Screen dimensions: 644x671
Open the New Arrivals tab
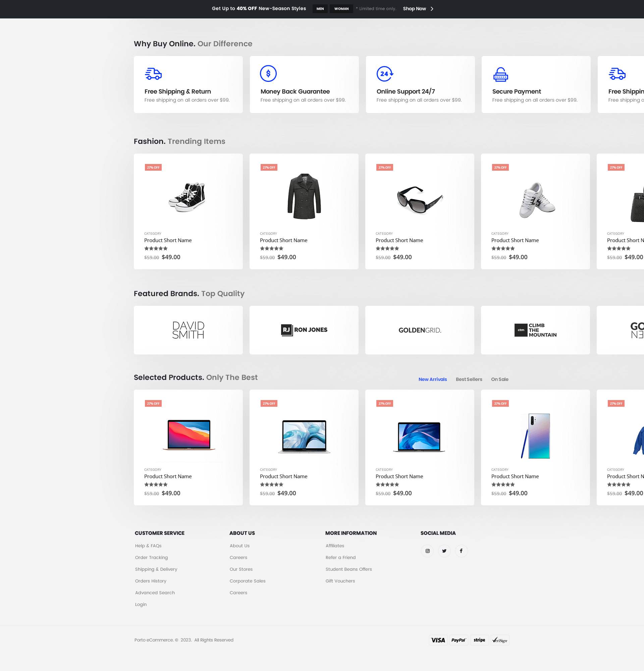pyautogui.click(x=432, y=379)
